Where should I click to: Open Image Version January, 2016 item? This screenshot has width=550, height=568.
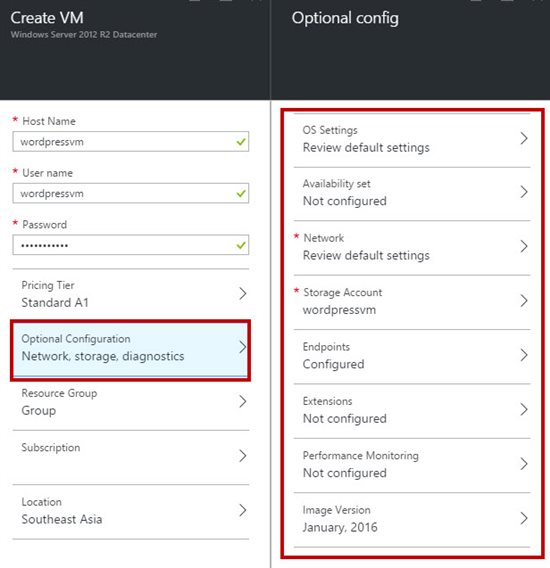pyautogui.click(x=412, y=519)
